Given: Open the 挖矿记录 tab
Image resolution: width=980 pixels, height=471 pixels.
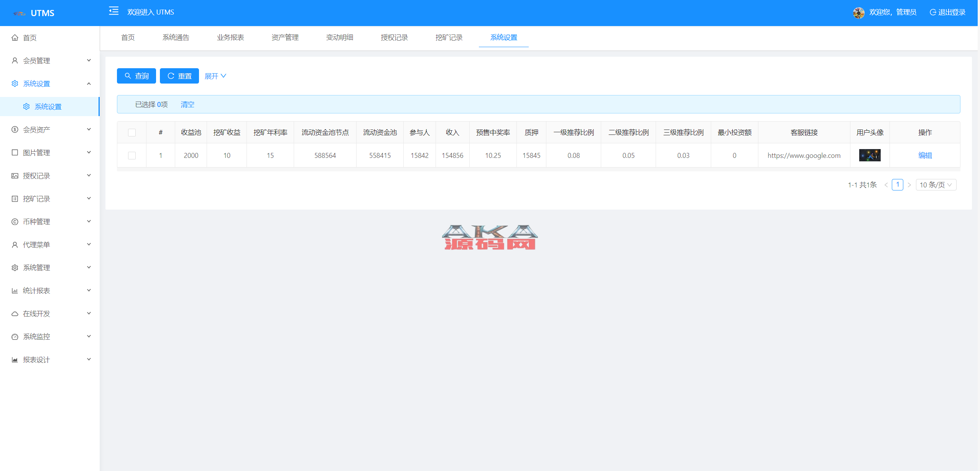Looking at the screenshot, I should pos(449,38).
